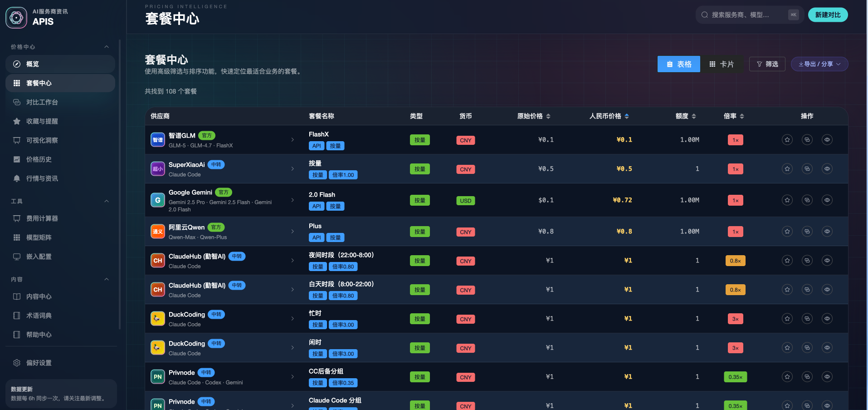
Task: Click the APIS logo icon
Action: click(x=16, y=18)
